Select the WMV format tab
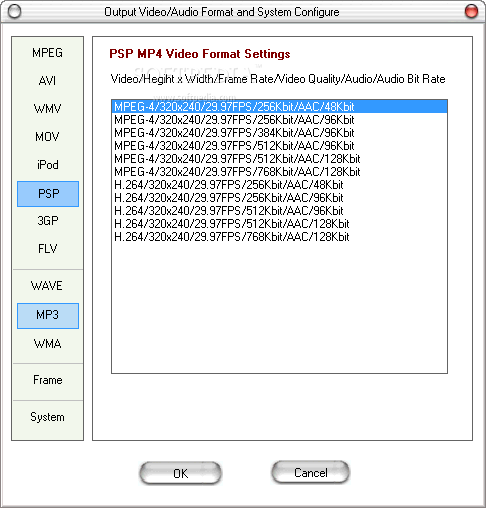Screen dimensions: 486x508 (47, 109)
